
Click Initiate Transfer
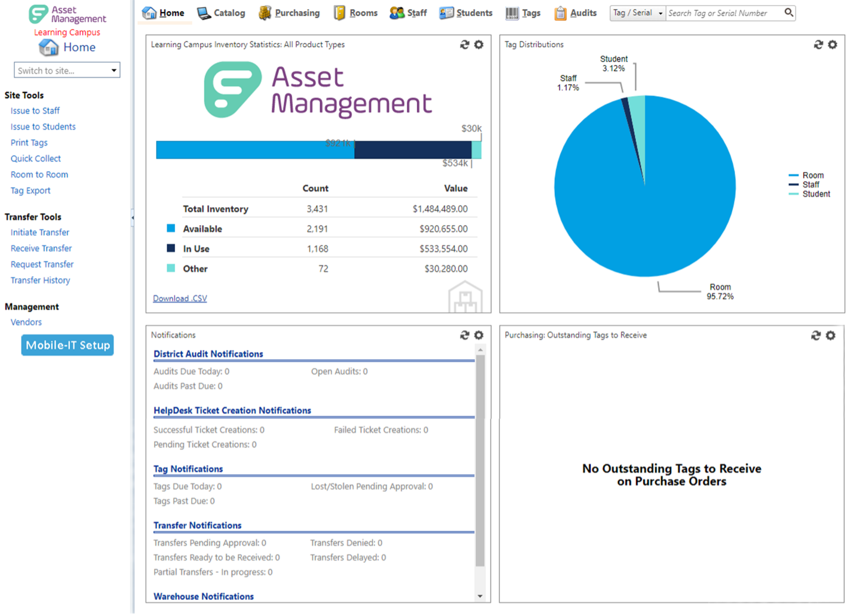pos(40,233)
